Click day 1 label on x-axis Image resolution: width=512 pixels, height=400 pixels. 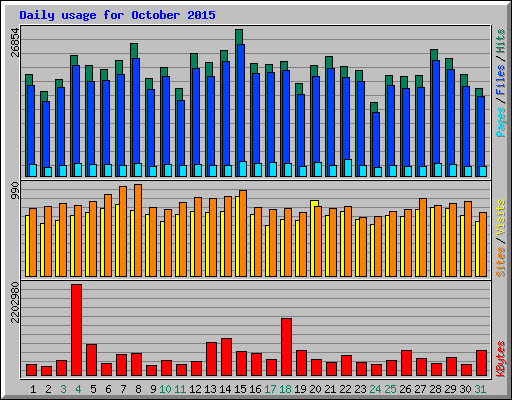click(x=33, y=389)
